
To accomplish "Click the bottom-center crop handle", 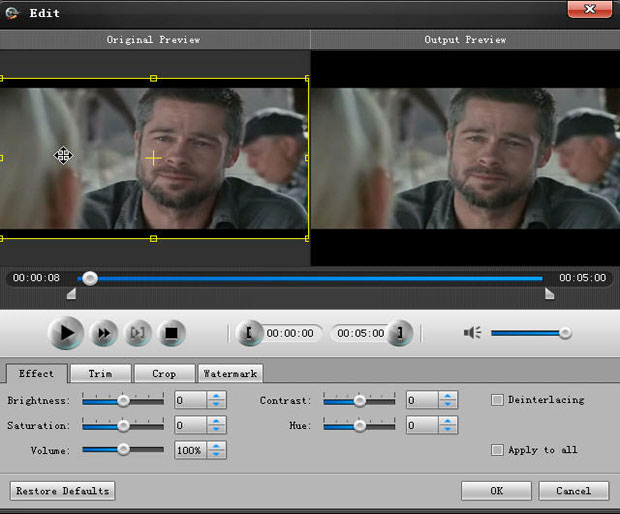I will [x=153, y=238].
